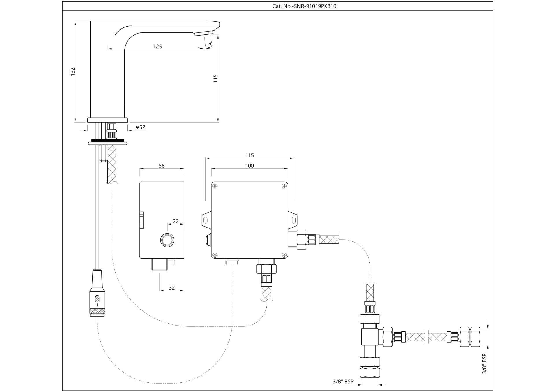This screenshot has width=555, height=392.
Task: Click the 125 spout reach dimension
Action: [157, 46]
